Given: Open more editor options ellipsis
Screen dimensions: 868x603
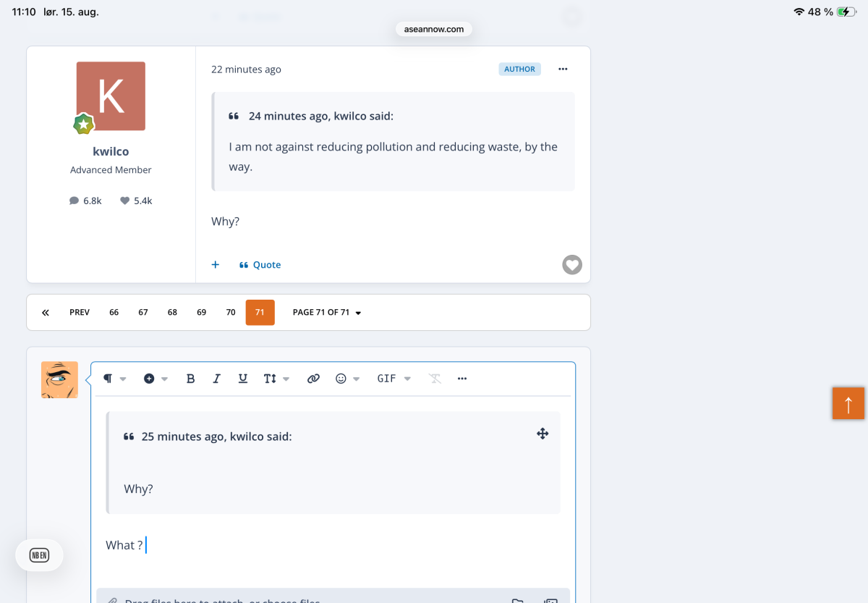Looking at the screenshot, I should point(462,379).
